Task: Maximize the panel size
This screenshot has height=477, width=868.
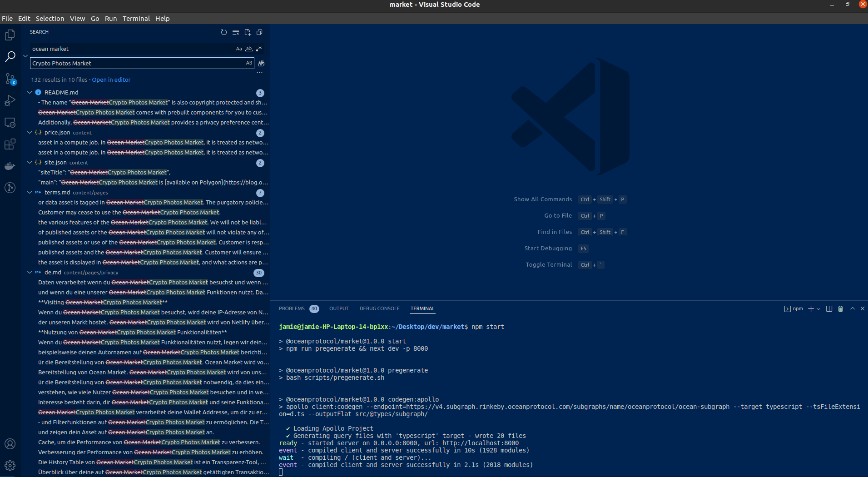Action: [x=853, y=308]
